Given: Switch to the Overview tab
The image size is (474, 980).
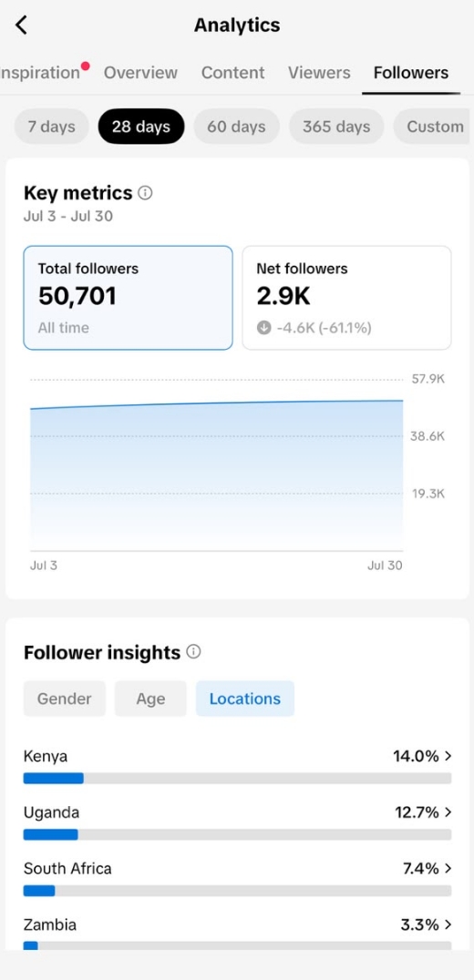Looking at the screenshot, I should pos(140,73).
